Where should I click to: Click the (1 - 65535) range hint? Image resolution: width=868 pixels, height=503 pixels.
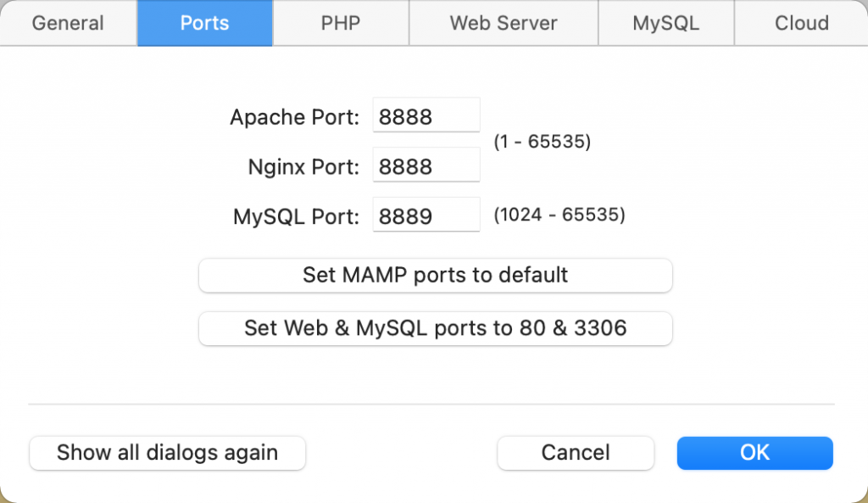[x=542, y=142]
